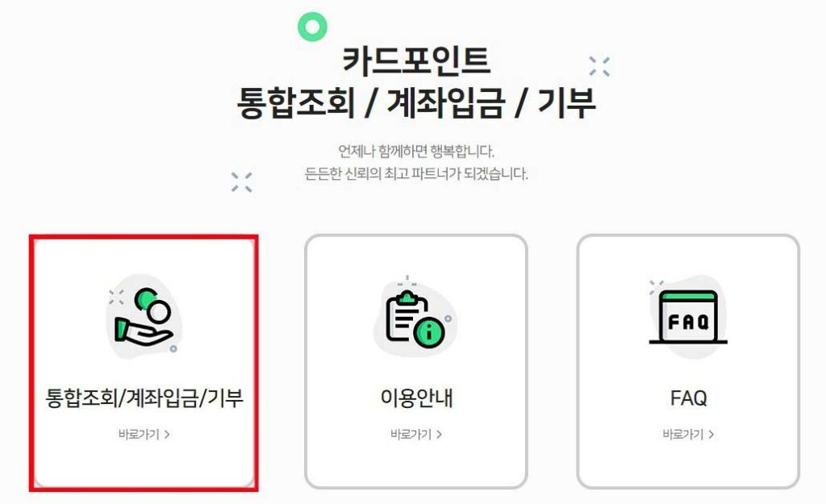Click 바로가기 under FAQ

[x=683, y=435]
